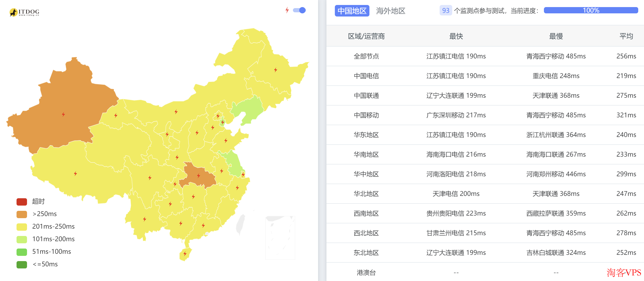The image size is (644, 281).
Task: Click the yellow 201ms-250ms legend swatch
Action: [22, 227]
